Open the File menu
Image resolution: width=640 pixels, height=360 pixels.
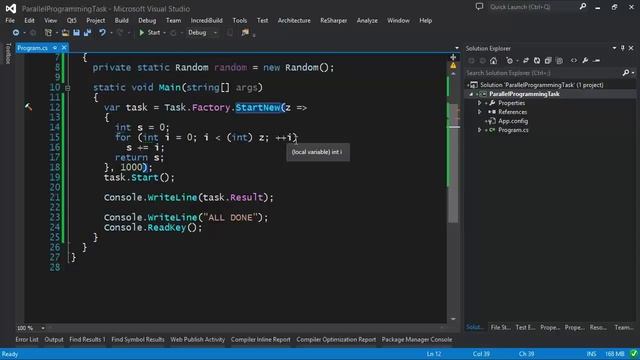[10, 20]
